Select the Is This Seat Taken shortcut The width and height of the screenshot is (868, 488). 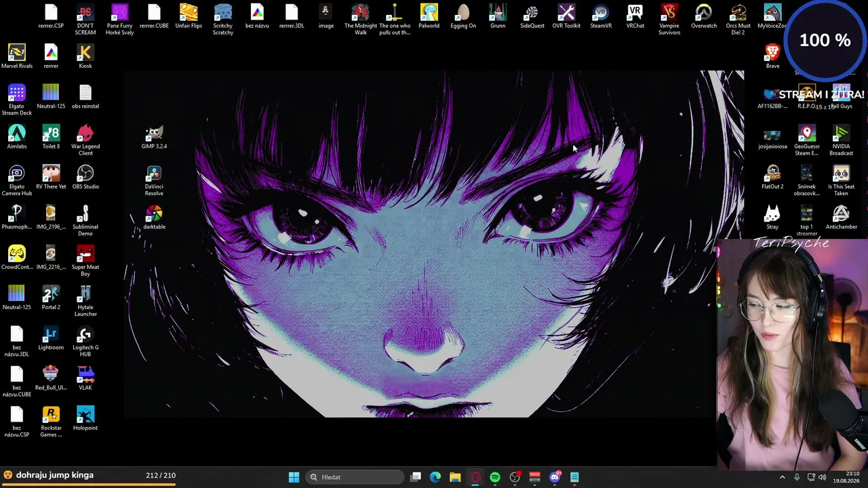[841, 181]
